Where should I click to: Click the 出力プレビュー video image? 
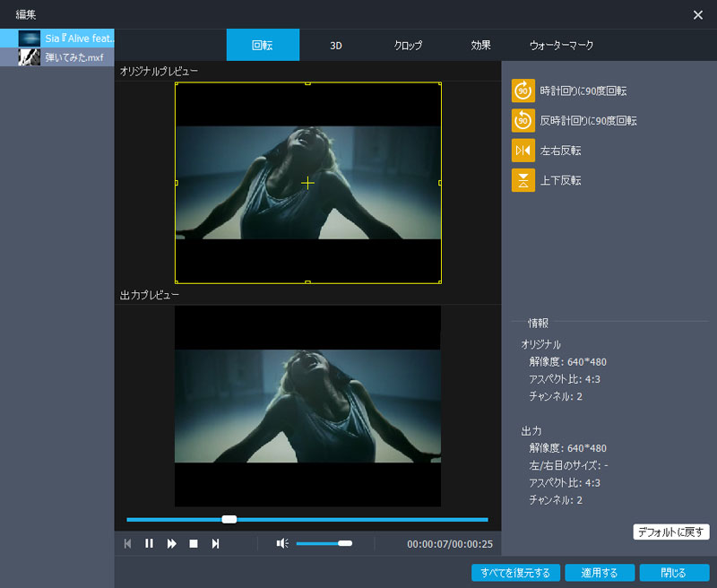point(307,406)
